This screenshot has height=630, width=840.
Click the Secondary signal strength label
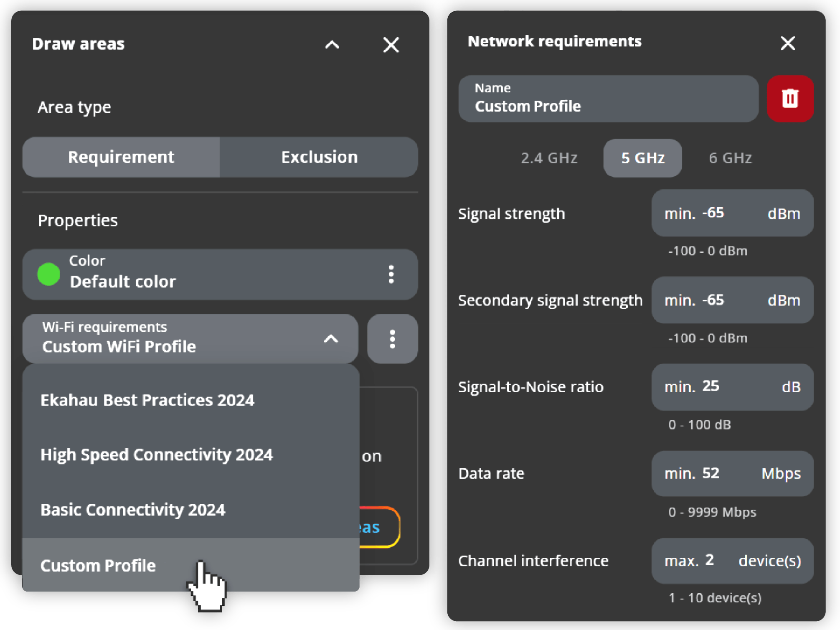pyautogui.click(x=550, y=301)
